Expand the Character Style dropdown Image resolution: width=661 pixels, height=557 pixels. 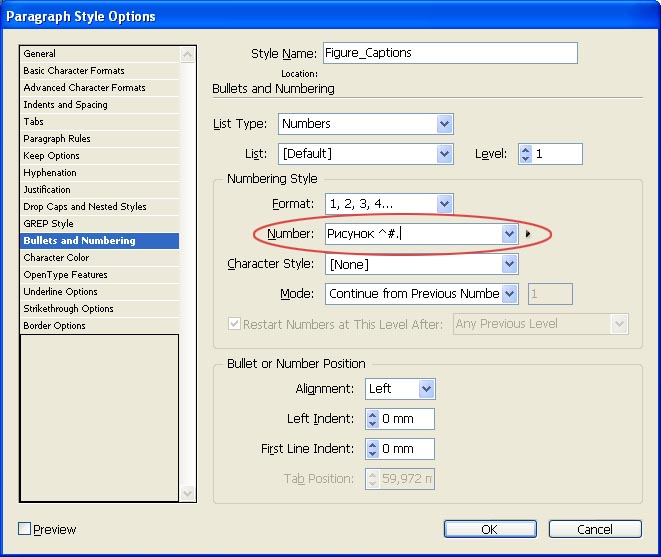click(509, 264)
